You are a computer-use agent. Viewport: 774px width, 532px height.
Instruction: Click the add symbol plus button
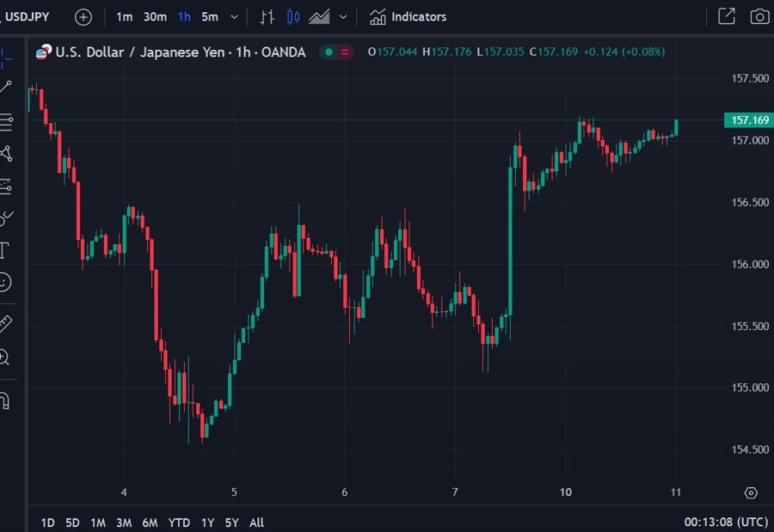tap(83, 16)
